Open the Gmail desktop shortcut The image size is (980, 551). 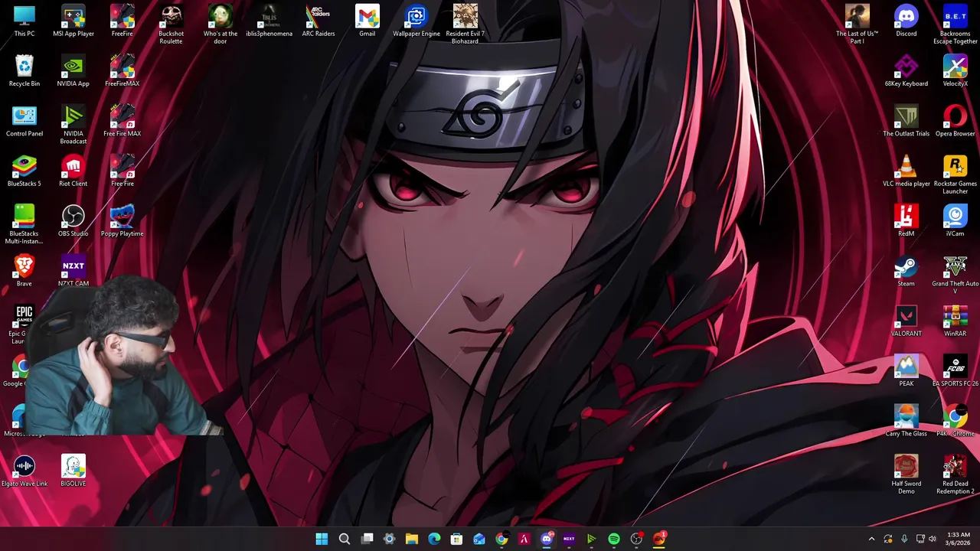tap(367, 21)
